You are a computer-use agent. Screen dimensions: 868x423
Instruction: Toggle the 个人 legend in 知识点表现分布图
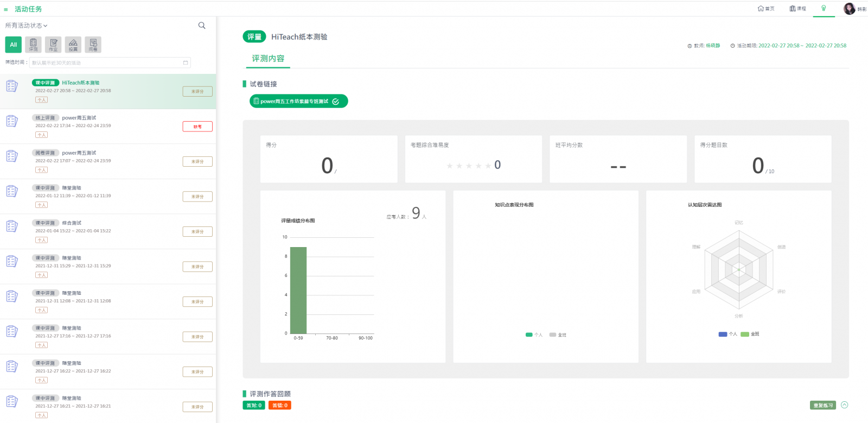[534, 335]
